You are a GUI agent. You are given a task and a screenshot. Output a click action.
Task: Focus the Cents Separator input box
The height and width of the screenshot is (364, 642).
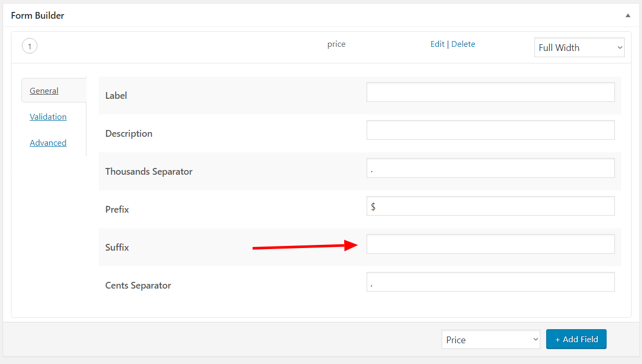[490, 281]
